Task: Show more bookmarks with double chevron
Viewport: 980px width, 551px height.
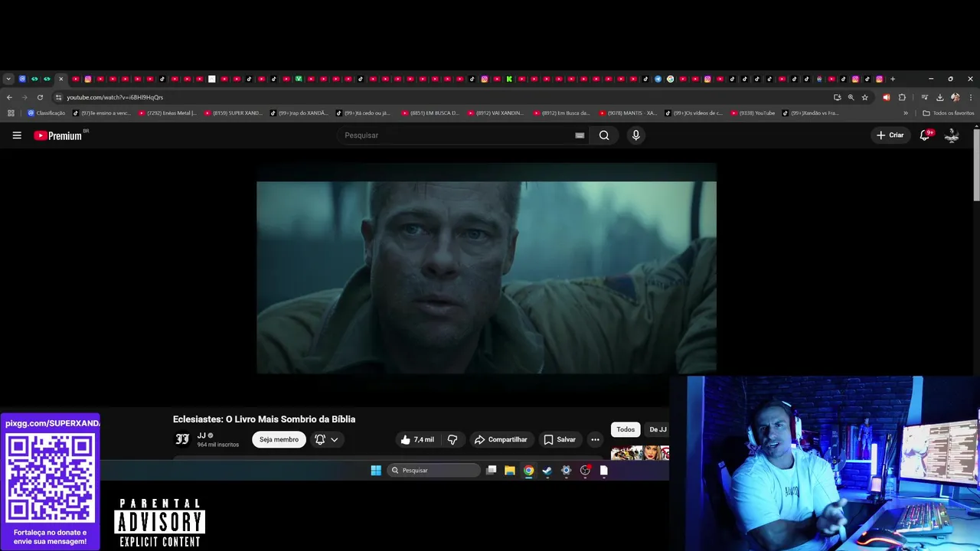Action: pos(906,113)
